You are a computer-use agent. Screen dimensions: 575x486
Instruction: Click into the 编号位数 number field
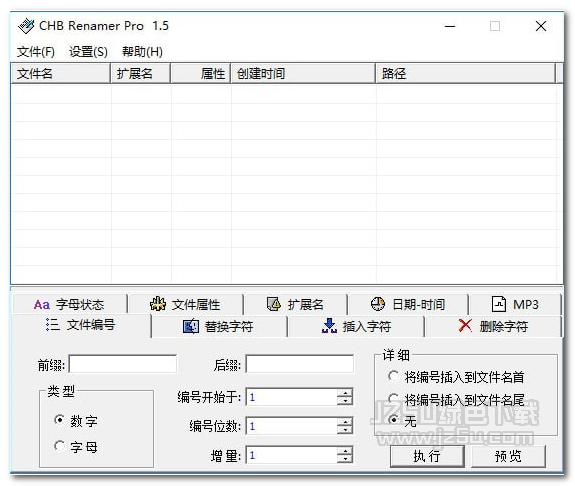(x=292, y=426)
